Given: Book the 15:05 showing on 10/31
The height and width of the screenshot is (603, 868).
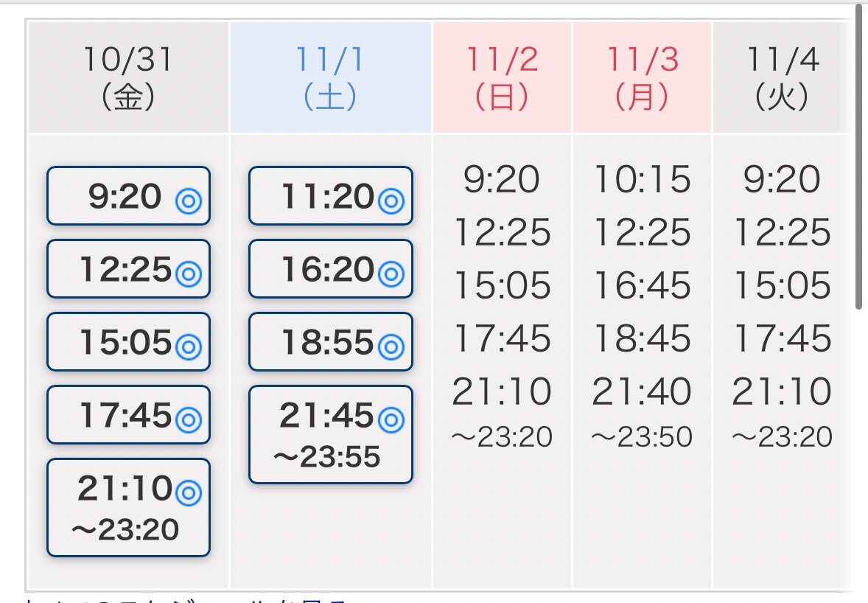Looking at the screenshot, I should tap(127, 342).
